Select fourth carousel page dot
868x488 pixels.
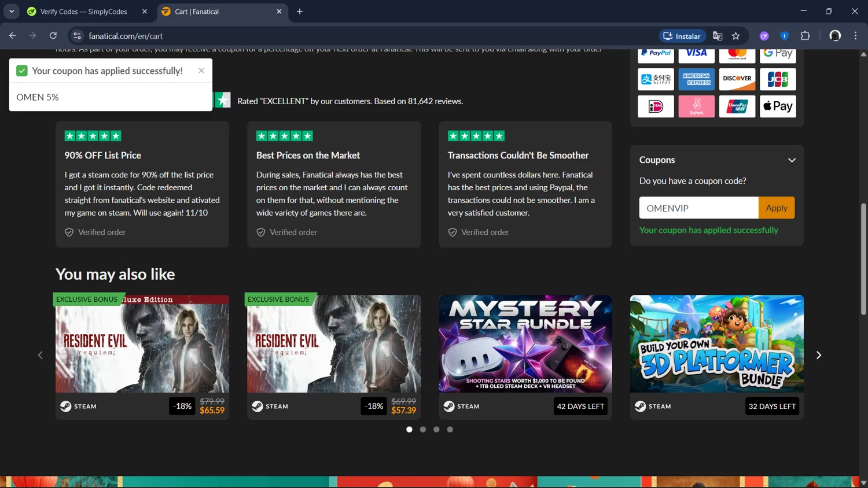tap(450, 430)
